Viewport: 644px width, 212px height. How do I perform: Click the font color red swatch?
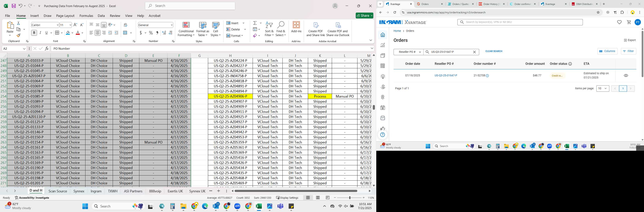[78, 33]
